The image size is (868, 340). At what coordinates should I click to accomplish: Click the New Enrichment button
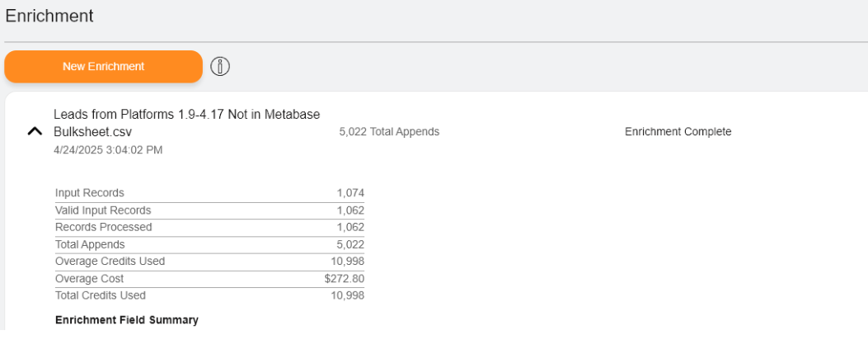[104, 67]
